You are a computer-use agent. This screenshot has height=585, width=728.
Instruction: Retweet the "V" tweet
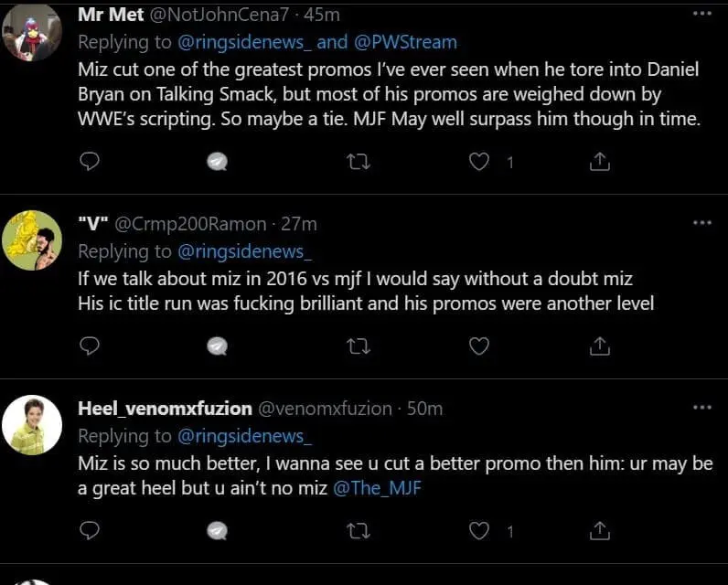[348, 346]
